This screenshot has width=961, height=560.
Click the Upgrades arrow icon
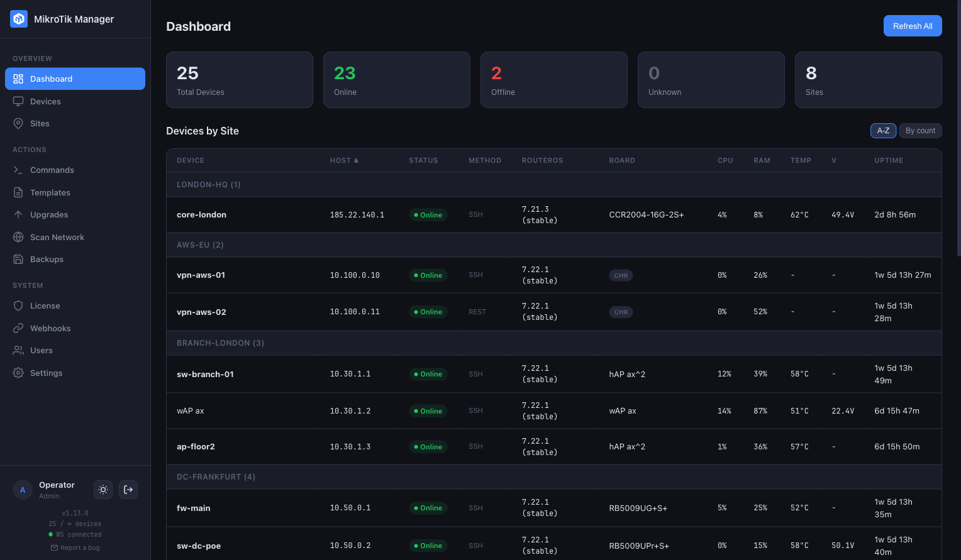[x=18, y=214]
